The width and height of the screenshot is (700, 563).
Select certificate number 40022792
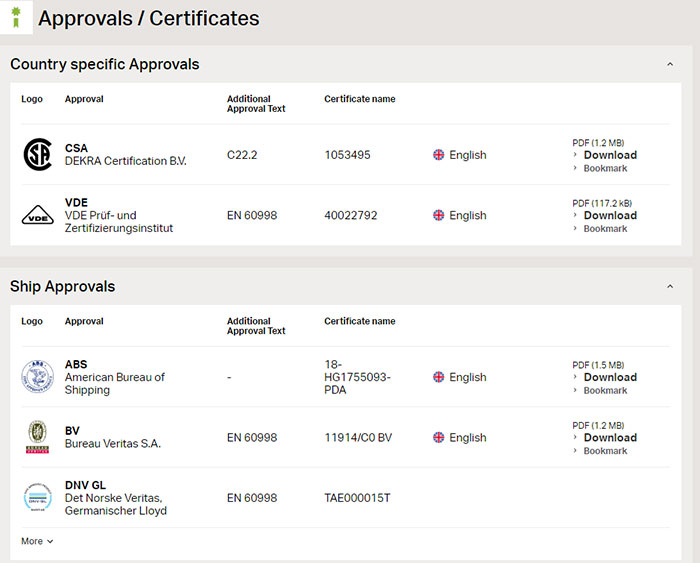350,215
